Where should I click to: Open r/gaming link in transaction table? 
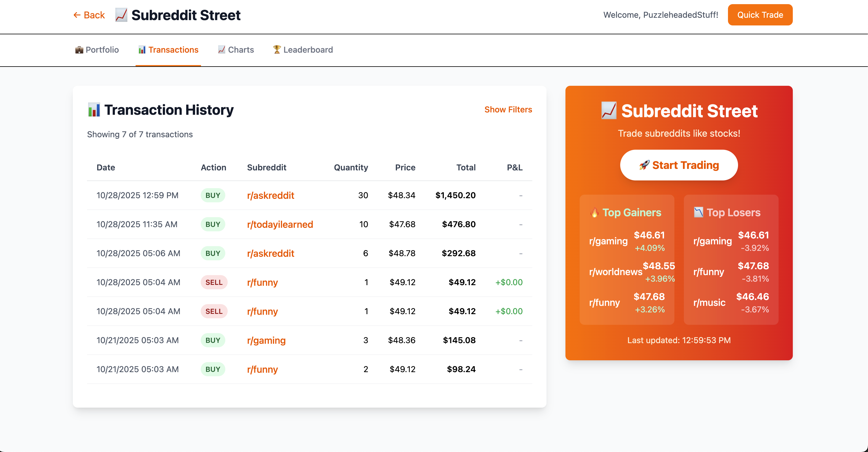click(x=266, y=340)
